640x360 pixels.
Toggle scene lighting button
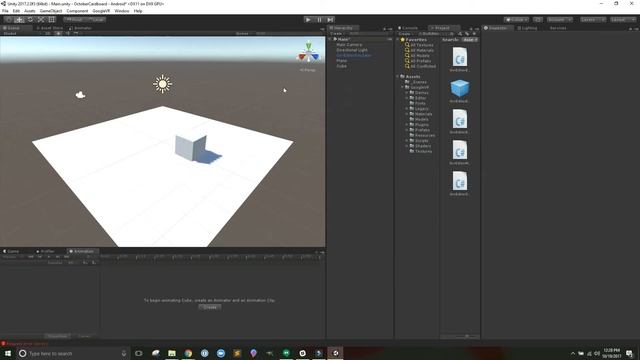pyautogui.click(x=58, y=33)
